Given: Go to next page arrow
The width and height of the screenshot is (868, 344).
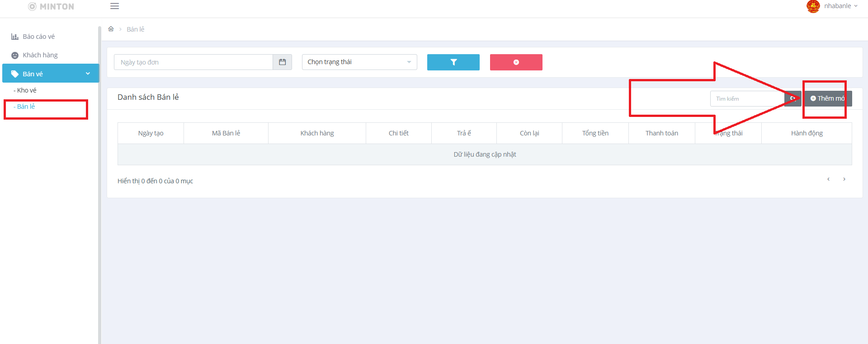Looking at the screenshot, I should point(844,179).
